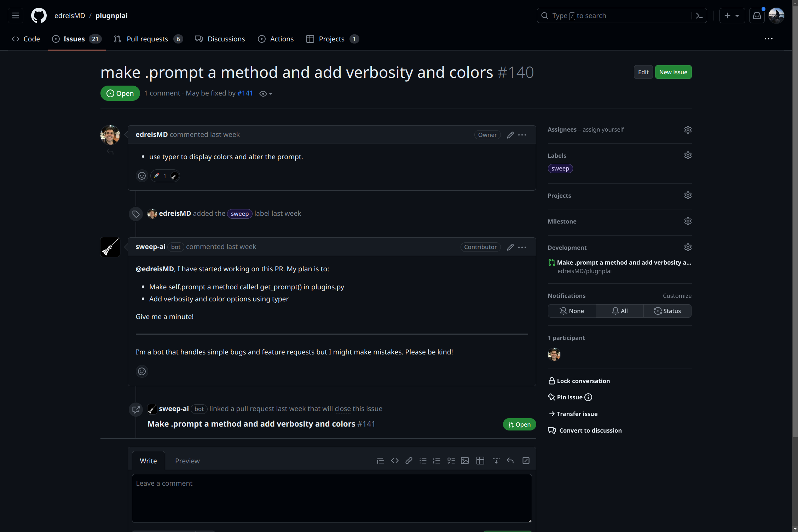Insert code with the code icon
Viewport: 798px width, 532px height.
[394, 461]
